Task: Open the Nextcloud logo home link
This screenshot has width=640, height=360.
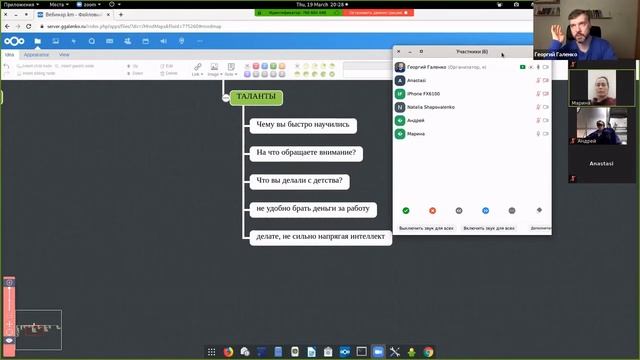Action: coord(14,41)
